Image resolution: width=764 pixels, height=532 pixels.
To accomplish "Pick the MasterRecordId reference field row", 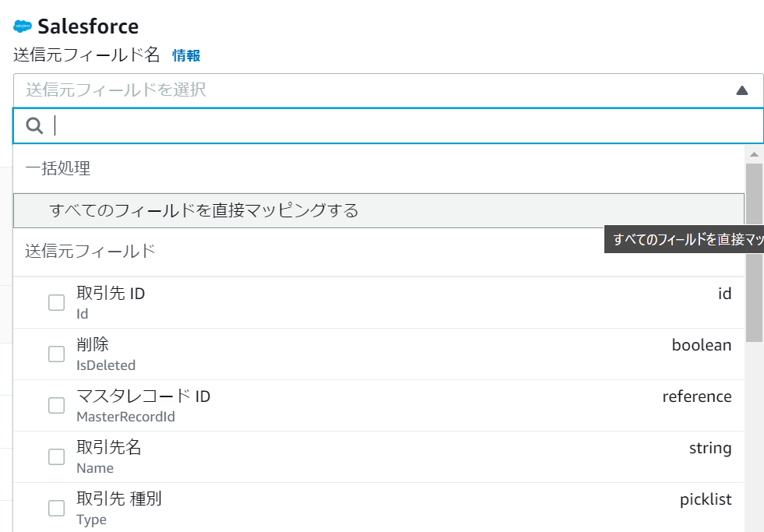I will [x=389, y=406].
